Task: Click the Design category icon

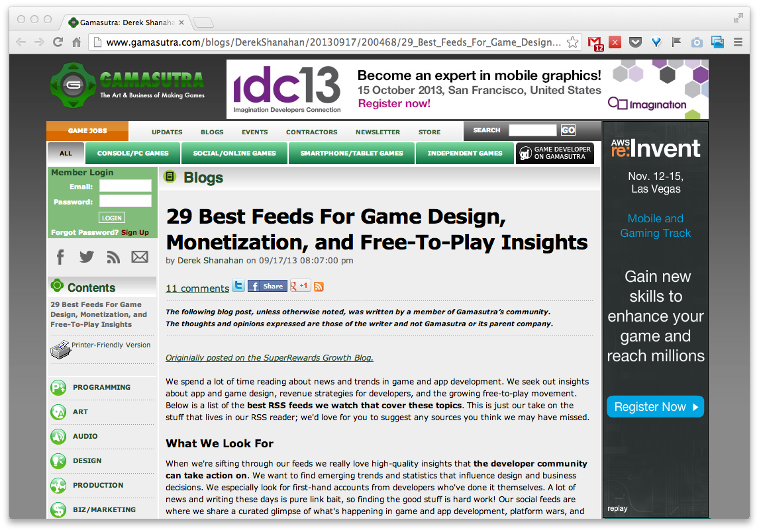Action: tap(58, 461)
